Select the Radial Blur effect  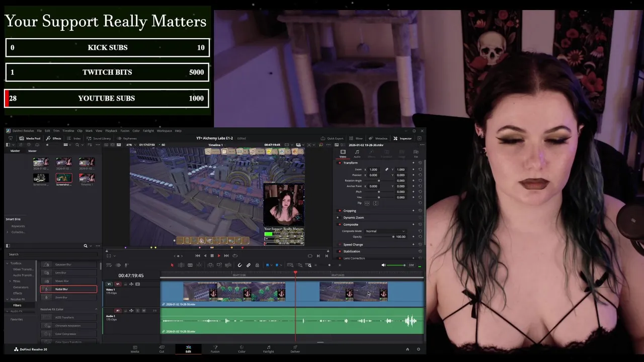click(68, 289)
